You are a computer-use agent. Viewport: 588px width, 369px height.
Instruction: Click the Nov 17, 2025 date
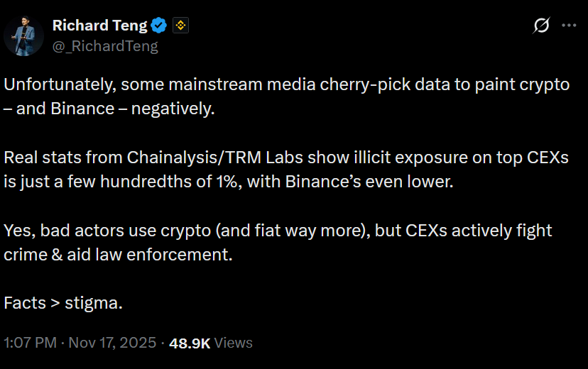[113, 343]
